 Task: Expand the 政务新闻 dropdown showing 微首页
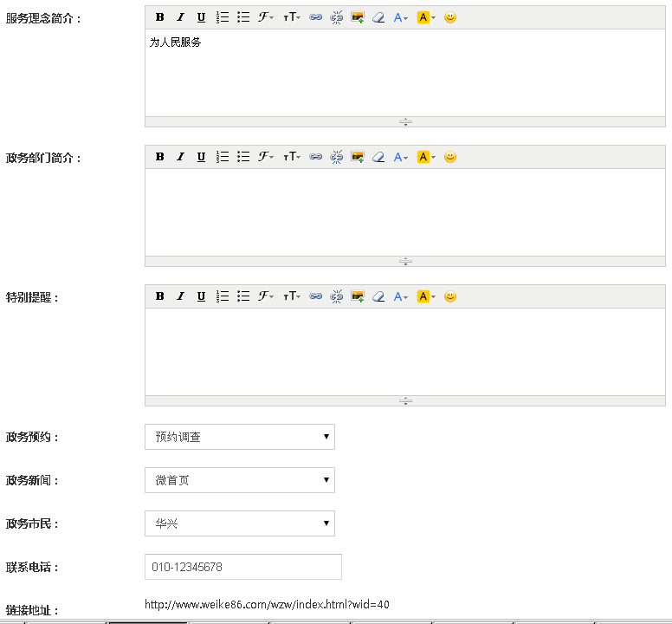[x=240, y=480]
